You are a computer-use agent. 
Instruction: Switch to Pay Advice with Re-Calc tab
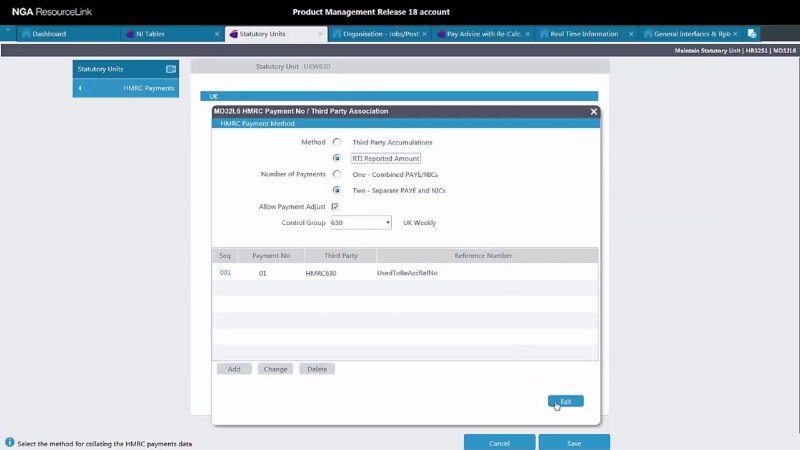click(478, 33)
